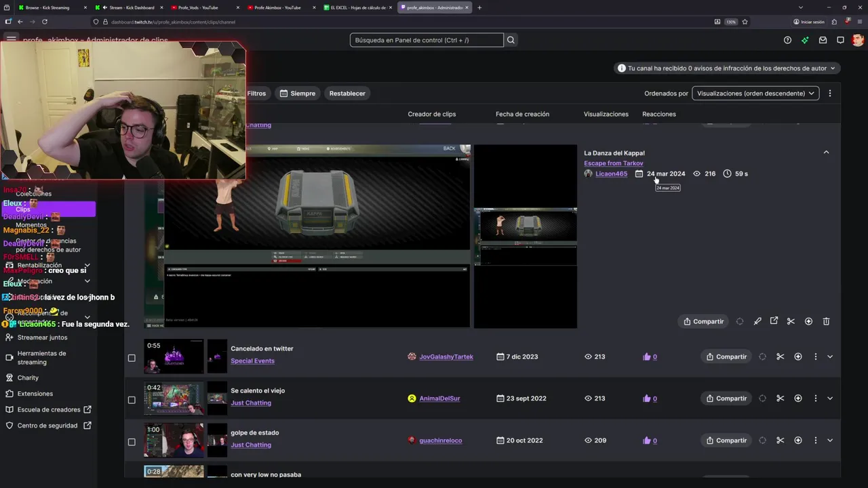Viewport: 868px width, 488px height.
Task: Open guachinreloco creator link
Action: pos(441,441)
